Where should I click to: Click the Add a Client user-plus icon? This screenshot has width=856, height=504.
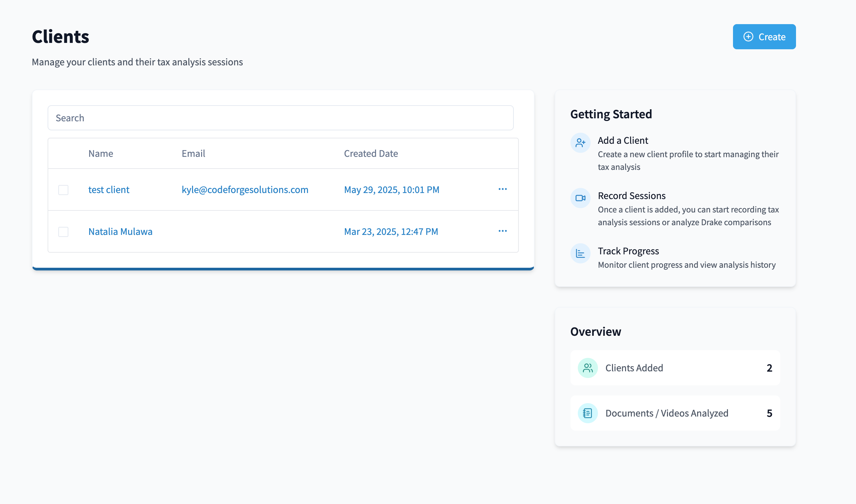click(x=580, y=143)
